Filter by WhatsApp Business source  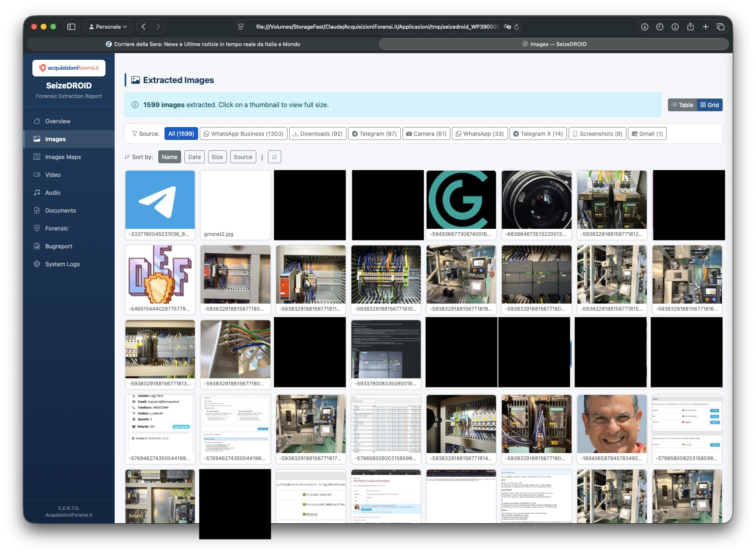[243, 134]
